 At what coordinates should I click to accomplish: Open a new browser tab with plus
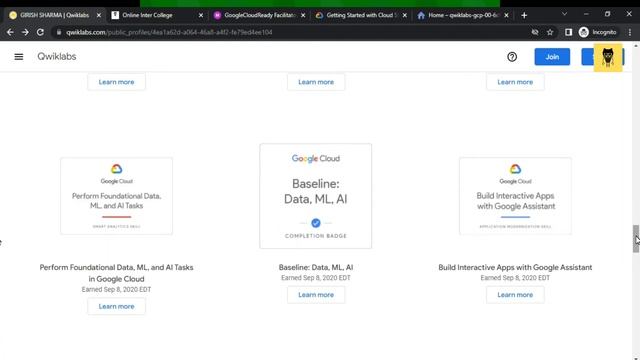pos(524,16)
